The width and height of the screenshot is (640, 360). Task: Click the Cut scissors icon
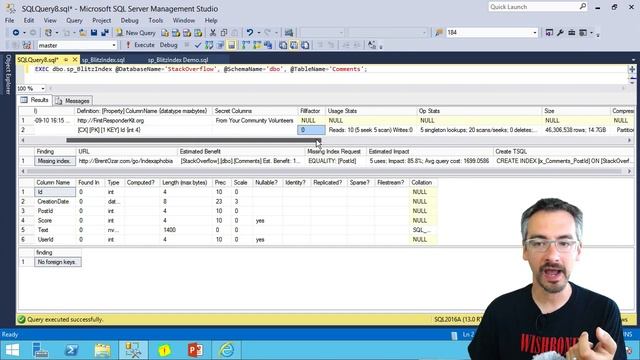(x=213, y=32)
